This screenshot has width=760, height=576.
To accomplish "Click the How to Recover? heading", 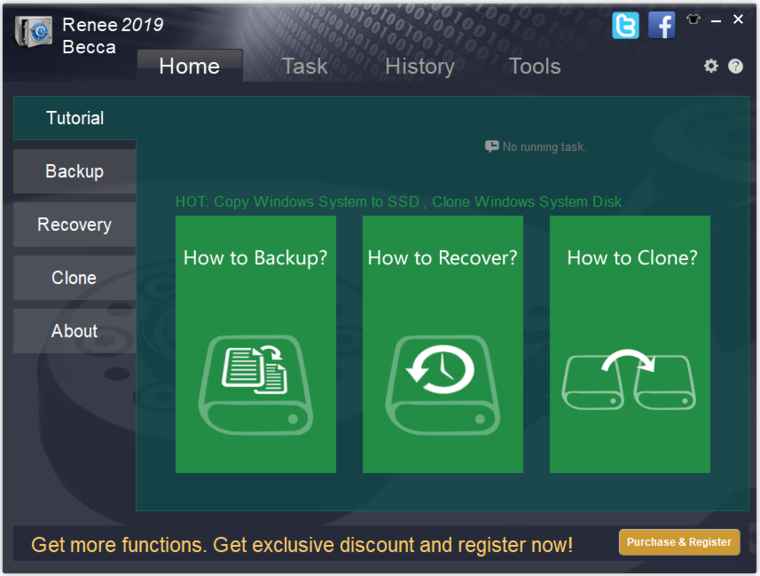I will click(443, 258).
